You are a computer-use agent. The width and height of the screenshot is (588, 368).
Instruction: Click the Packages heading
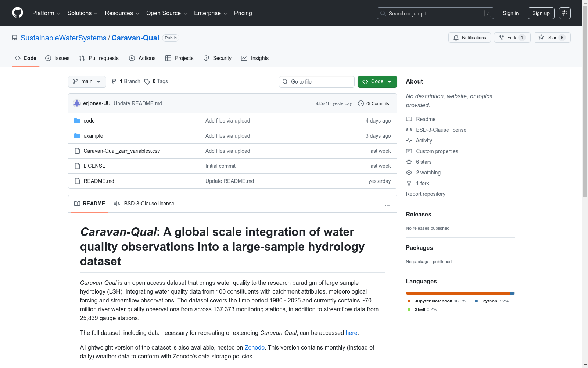(x=419, y=248)
